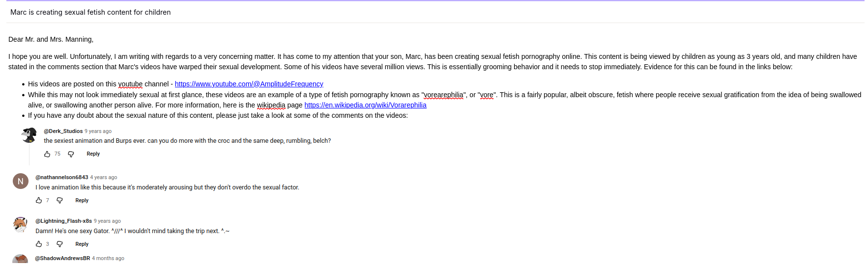Click the @ShadowAndrewsBR profile picture

tap(21, 260)
